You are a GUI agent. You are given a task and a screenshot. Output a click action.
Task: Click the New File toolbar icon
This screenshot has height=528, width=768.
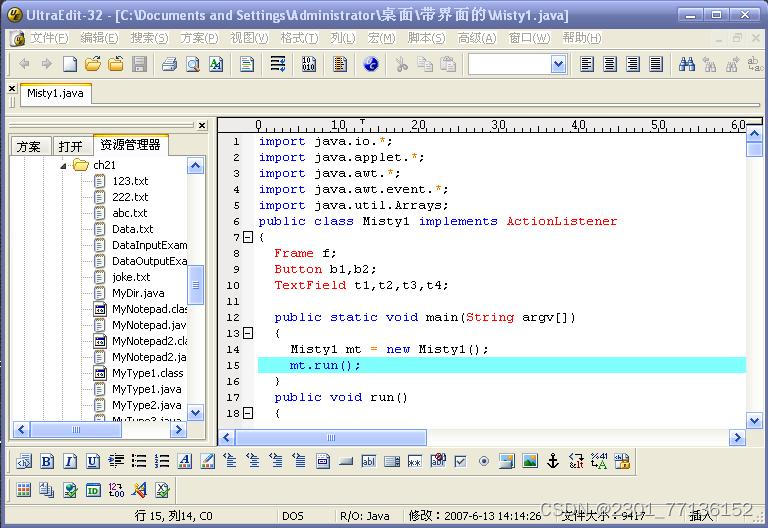pos(70,64)
